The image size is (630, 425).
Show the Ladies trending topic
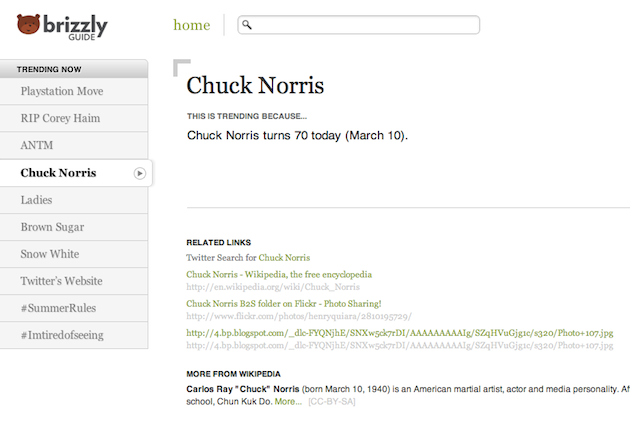37,200
